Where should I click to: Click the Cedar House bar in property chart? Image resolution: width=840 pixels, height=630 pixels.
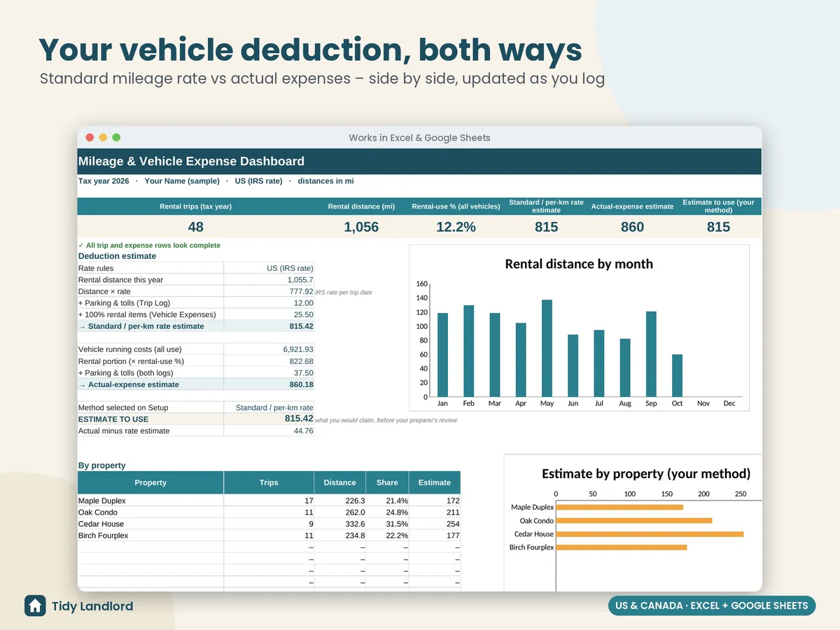(650, 534)
